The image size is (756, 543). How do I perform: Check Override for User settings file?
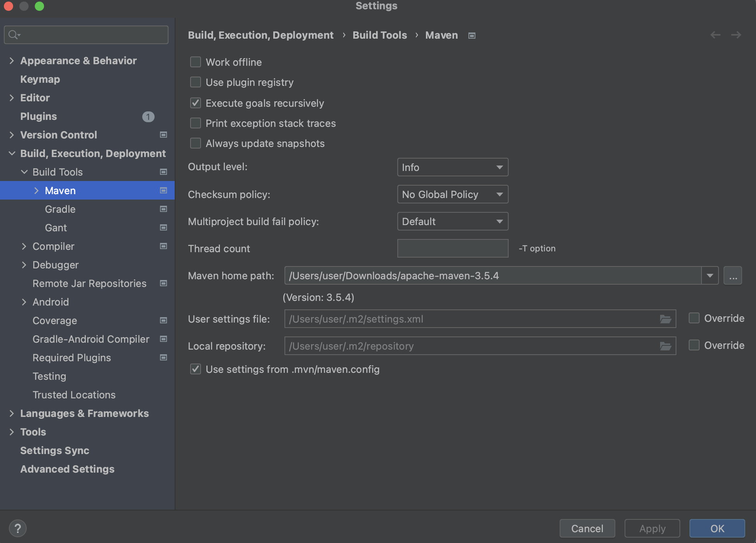point(694,318)
